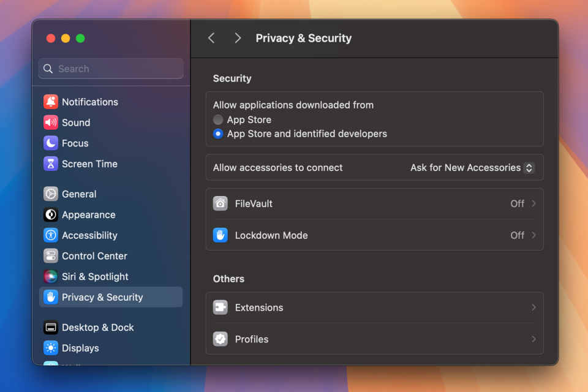Click inside the Search field
The width and height of the screenshot is (588, 392).
click(110, 69)
